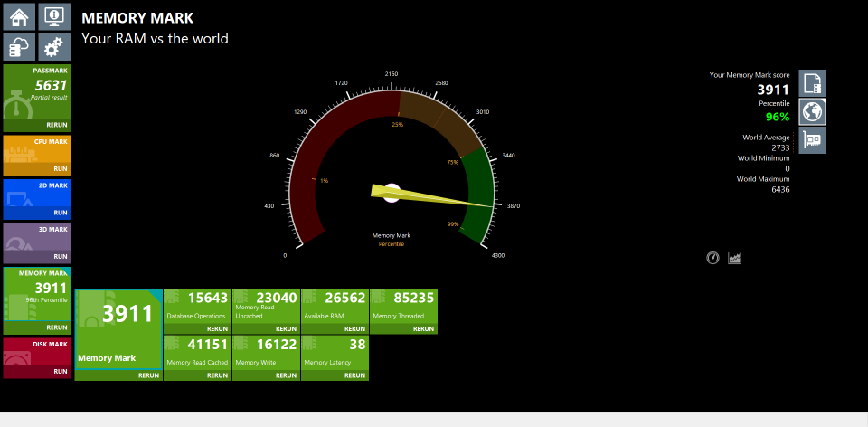Open the Memory Write 16122 tile

(266, 353)
